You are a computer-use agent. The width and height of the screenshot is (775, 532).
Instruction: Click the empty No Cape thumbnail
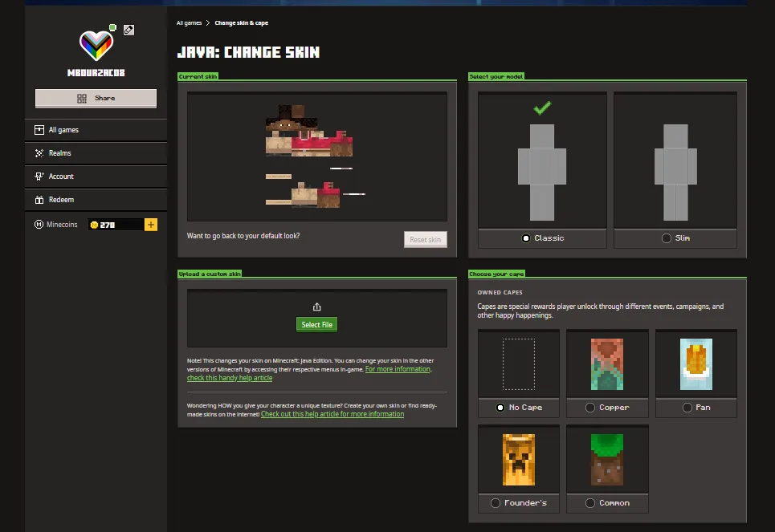[519, 364]
